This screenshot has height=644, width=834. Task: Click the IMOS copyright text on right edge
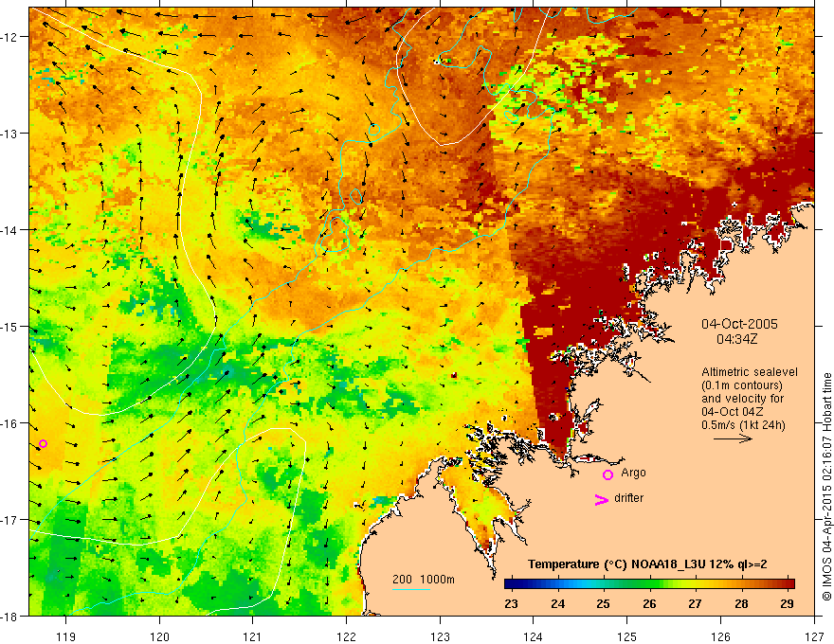(x=827, y=487)
